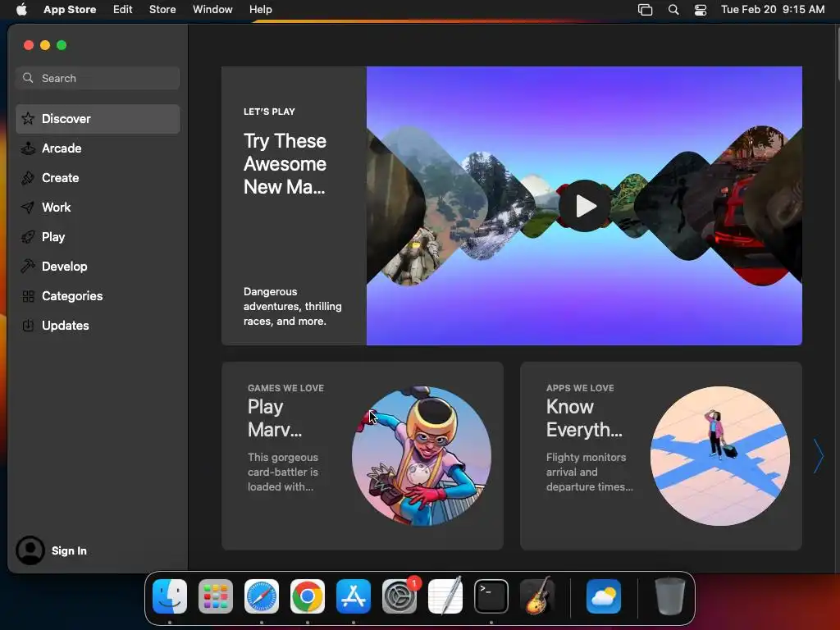Launch Terminal from the Dock
Image resolution: width=840 pixels, height=630 pixels.
pos(491,596)
